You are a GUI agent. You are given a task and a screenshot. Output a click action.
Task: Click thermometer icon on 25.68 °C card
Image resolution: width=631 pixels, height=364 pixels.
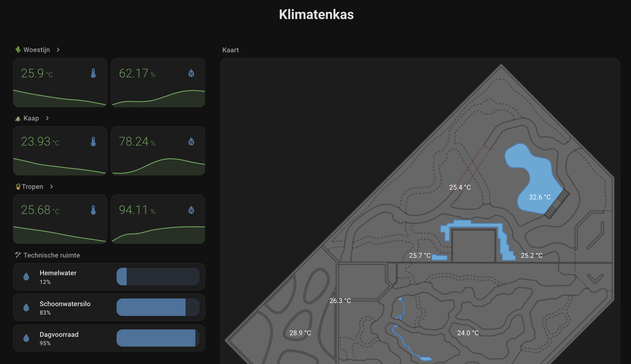coord(93,210)
